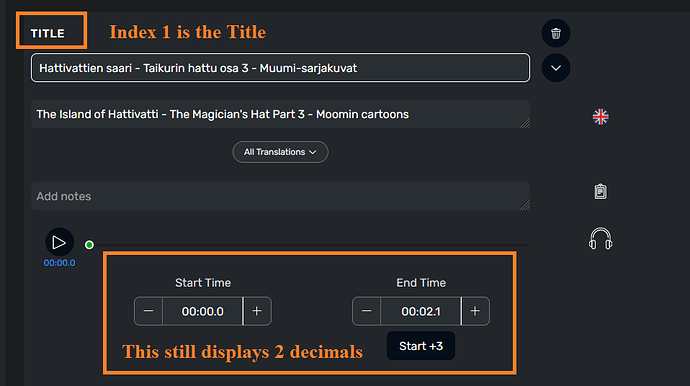Edit the Finnish title text field

click(x=280, y=68)
